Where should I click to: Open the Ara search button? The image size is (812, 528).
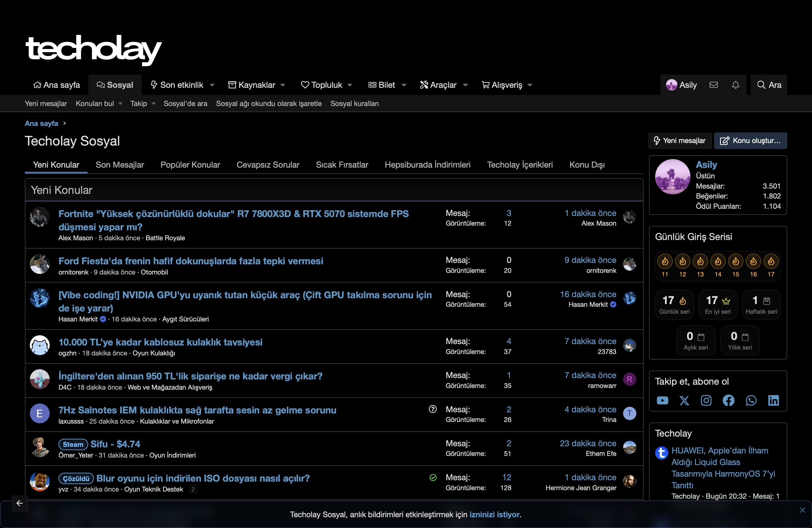[x=769, y=85]
